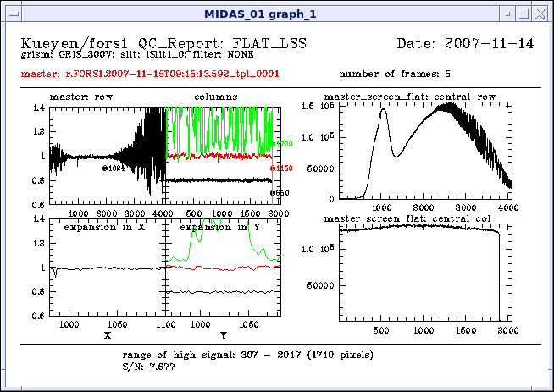The height and width of the screenshot is (392, 554).
Task: Select the 'master: row' plot title
Action: point(81,97)
